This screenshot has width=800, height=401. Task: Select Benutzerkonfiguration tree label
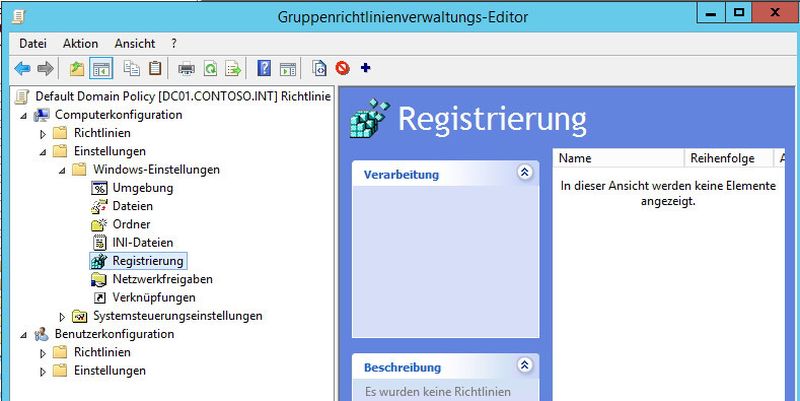pyautogui.click(x=114, y=334)
